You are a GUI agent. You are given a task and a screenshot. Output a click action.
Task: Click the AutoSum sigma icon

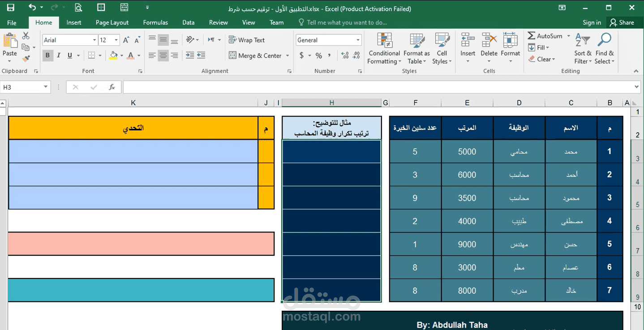pyautogui.click(x=532, y=36)
